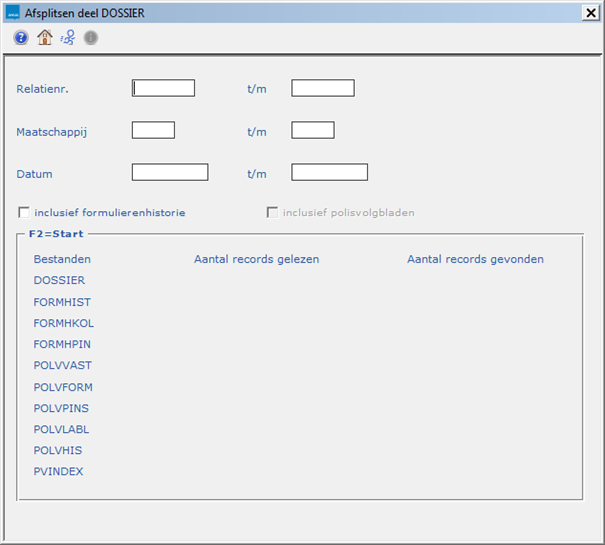605x545 pixels.
Task: Click the F2=Start label
Action: [x=56, y=234]
